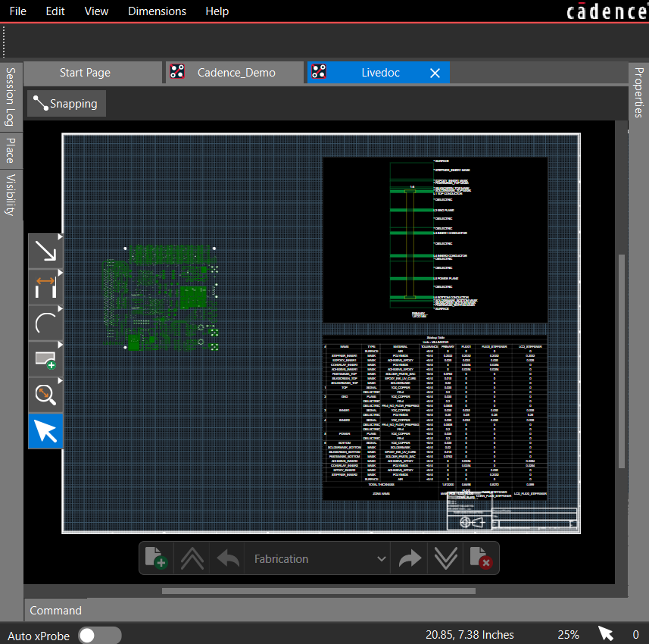Open the Session Log side panel
The height and width of the screenshot is (644, 649).
point(11,97)
